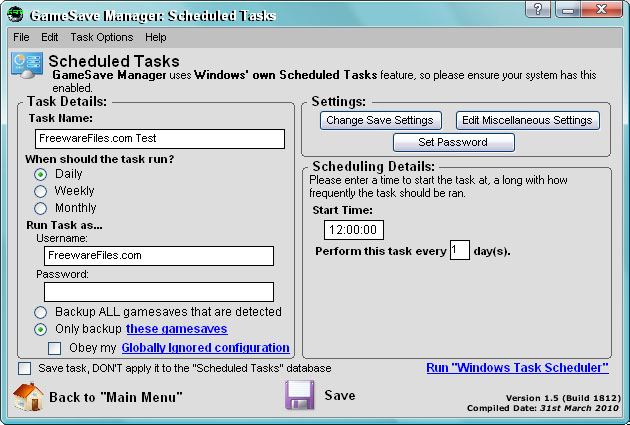Click the Version 1.5 (Build 1812) text
630x425 pixels.
[x=563, y=398]
